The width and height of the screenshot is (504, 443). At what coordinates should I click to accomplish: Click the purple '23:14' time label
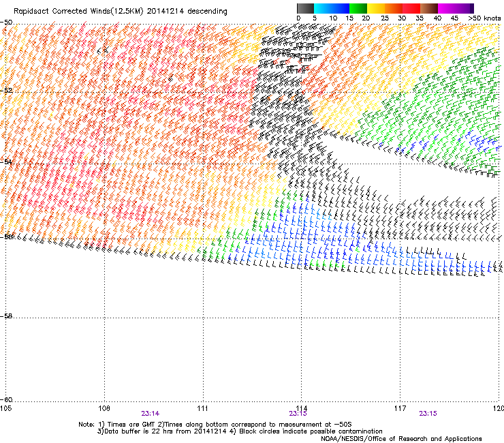[150, 414]
